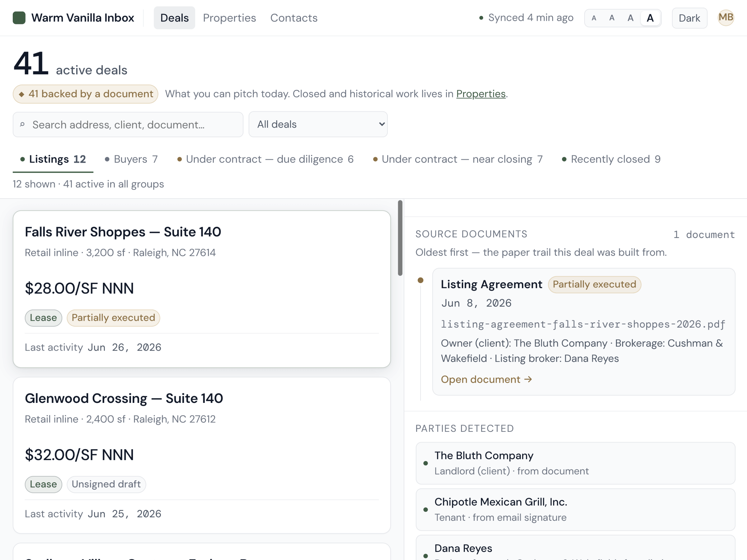The image size is (747, 560).
Task: Click Last activity Jun 25, 2026
Action: 93,514
